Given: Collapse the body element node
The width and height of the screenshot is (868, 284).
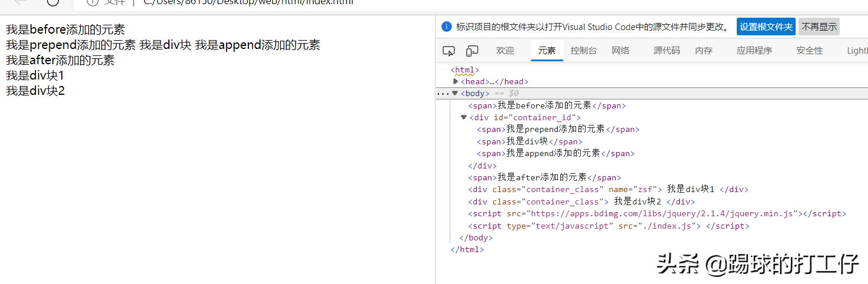Looking at the screenshot, I should pos(455,93).
